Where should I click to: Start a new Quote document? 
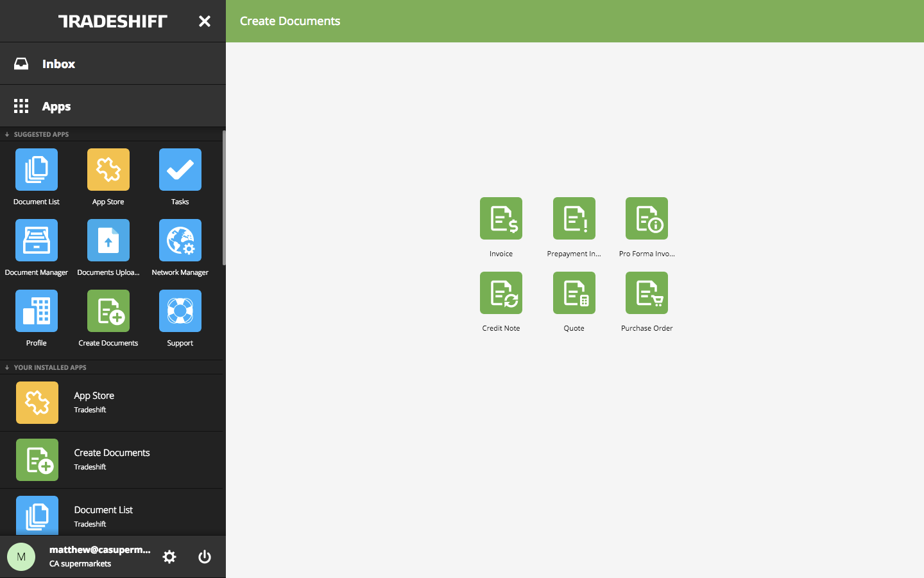[x=574, y=293]
